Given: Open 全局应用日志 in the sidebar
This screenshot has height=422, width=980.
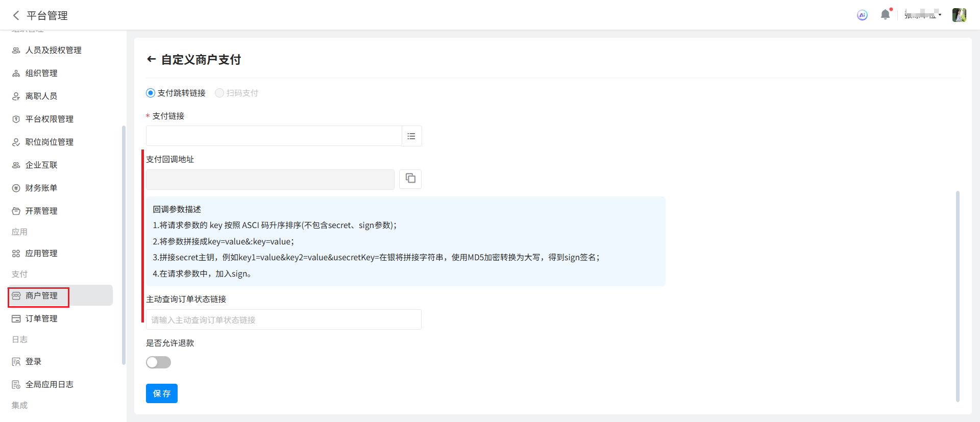Looking at the screenshot, I should pos(50,384).
